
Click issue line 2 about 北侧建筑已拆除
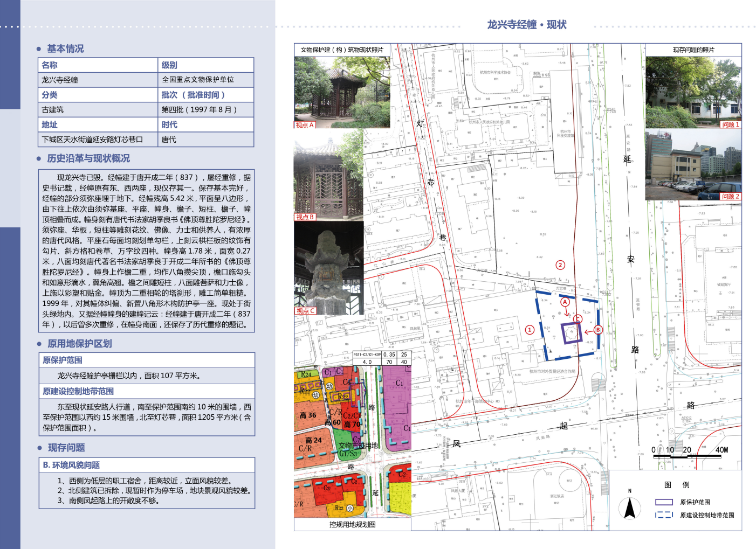point(155,490)
